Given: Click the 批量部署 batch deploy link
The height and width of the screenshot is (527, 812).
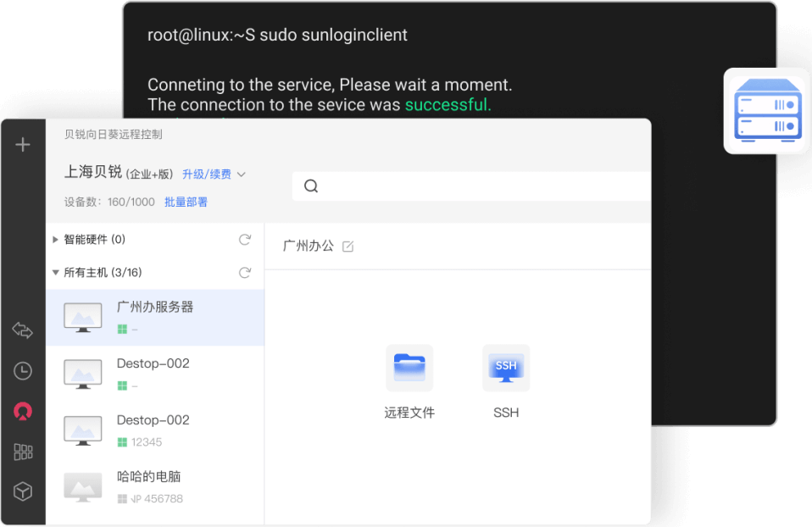Looking at the screenshot, I should tap(186, 202).
